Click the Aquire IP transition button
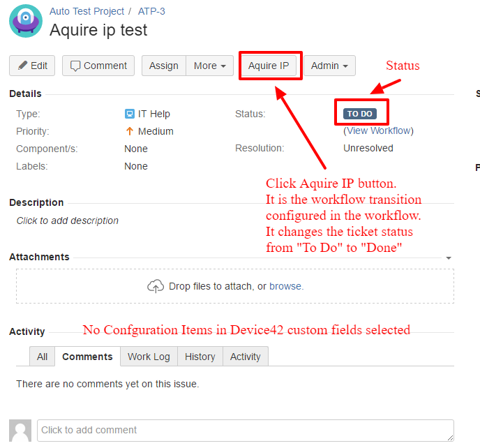The height and width of the screenshot is (448, 480). [x=269, y=66]
